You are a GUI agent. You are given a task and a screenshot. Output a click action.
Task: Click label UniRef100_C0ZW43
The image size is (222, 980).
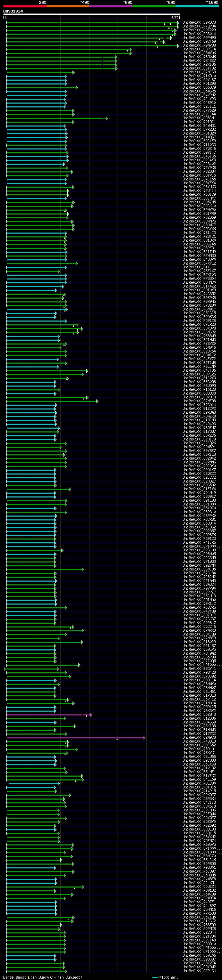coord(199,714)
